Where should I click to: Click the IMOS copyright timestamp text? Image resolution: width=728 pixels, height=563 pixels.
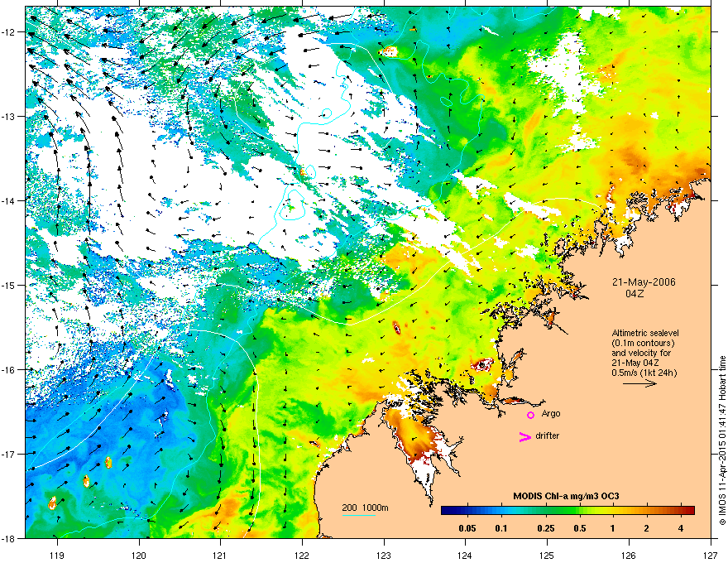722,440
